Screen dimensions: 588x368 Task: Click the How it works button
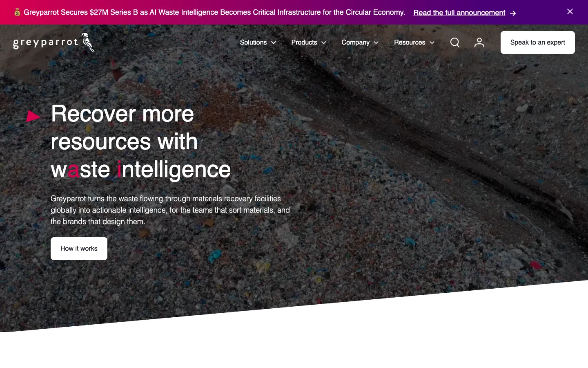[x=79, y=249]
